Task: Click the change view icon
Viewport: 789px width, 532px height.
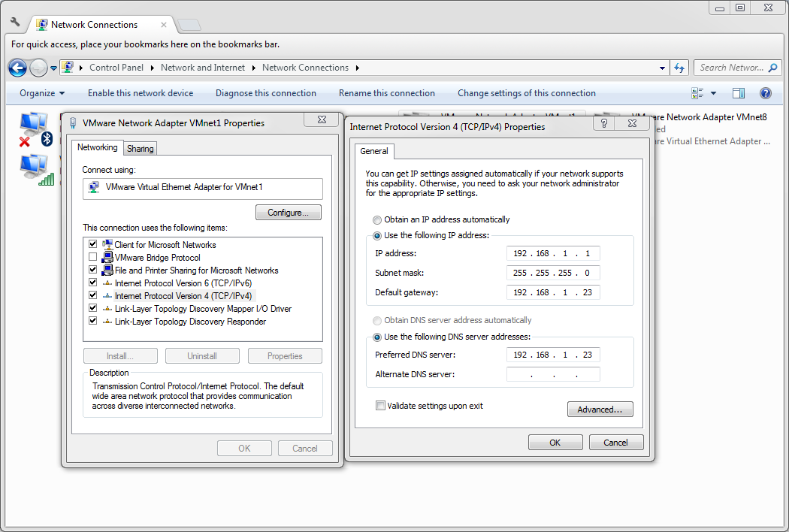Action: point(697,93)
